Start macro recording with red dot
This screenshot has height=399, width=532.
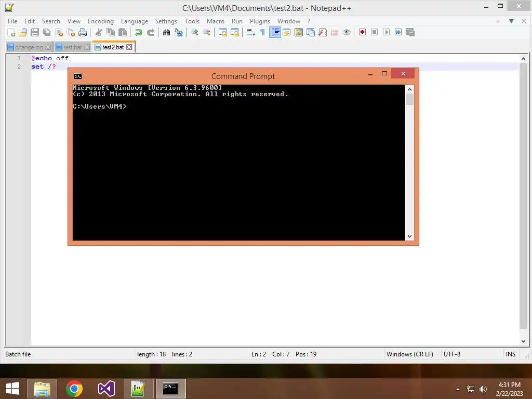[362, 32]
